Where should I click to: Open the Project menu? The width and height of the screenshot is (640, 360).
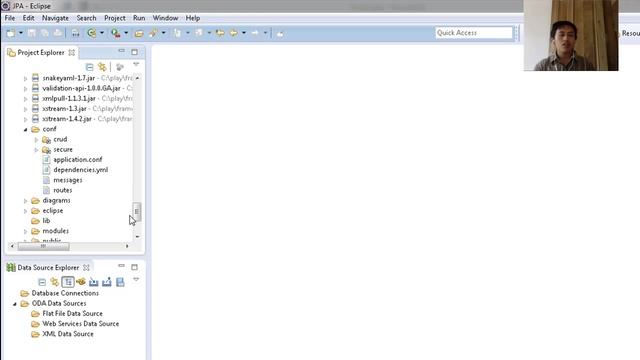pos(115,18)
